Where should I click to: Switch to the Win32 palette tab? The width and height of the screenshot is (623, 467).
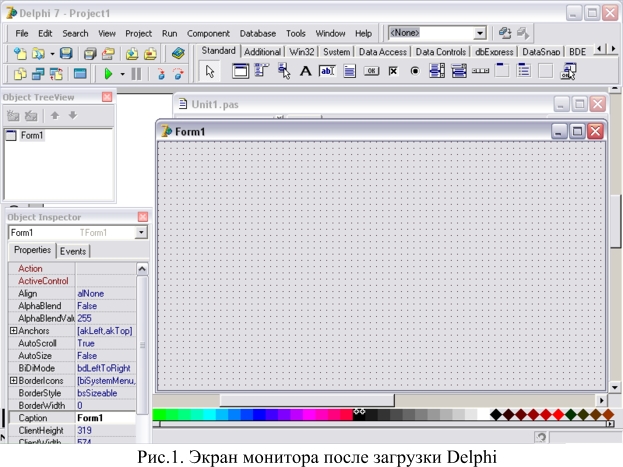302,52
